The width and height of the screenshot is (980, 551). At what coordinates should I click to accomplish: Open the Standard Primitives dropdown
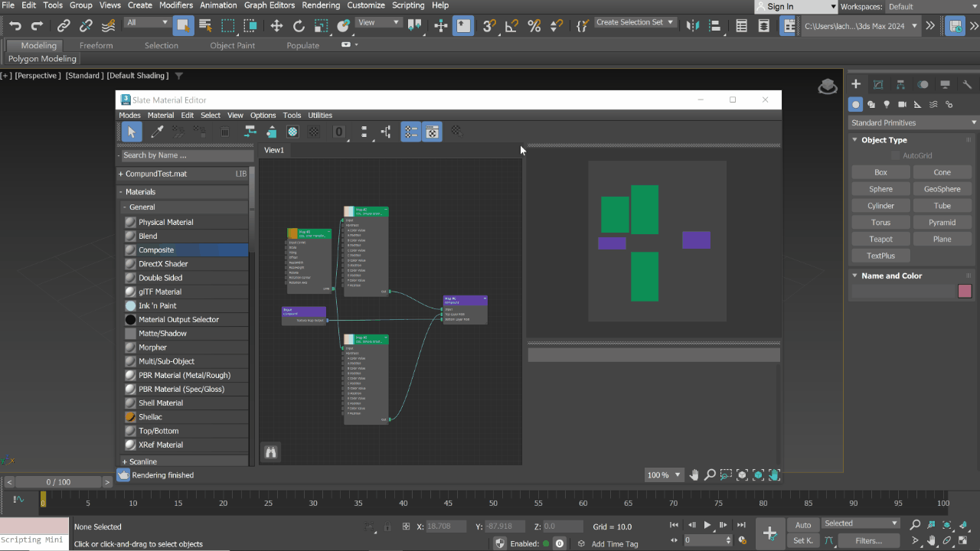[x=913, y=122]
